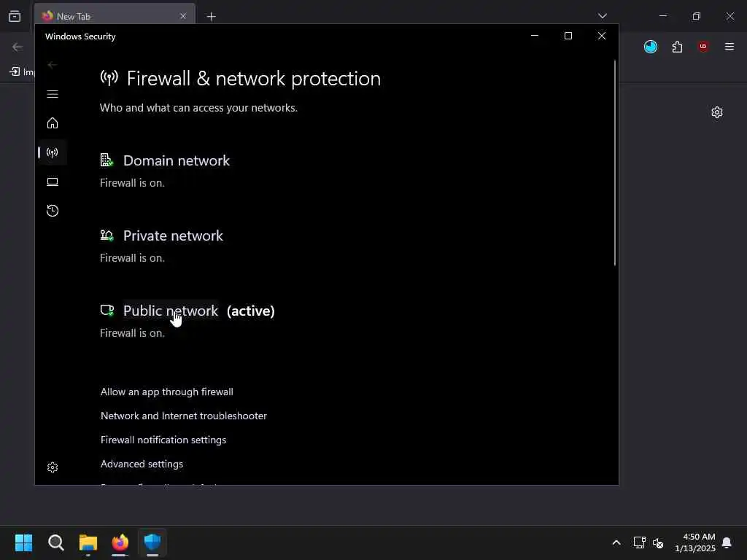Viewport: 747px width, 560px height.
Task: Open File Explorer from the taskbar
Action: click(x=88, y=542)
